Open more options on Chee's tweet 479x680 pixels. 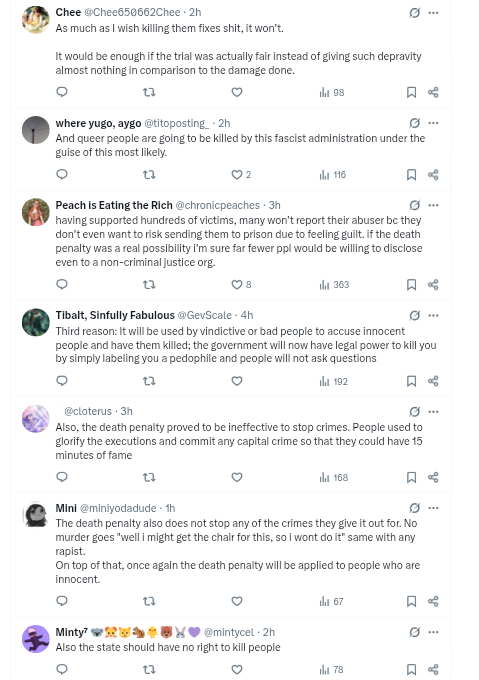(433, 13)
